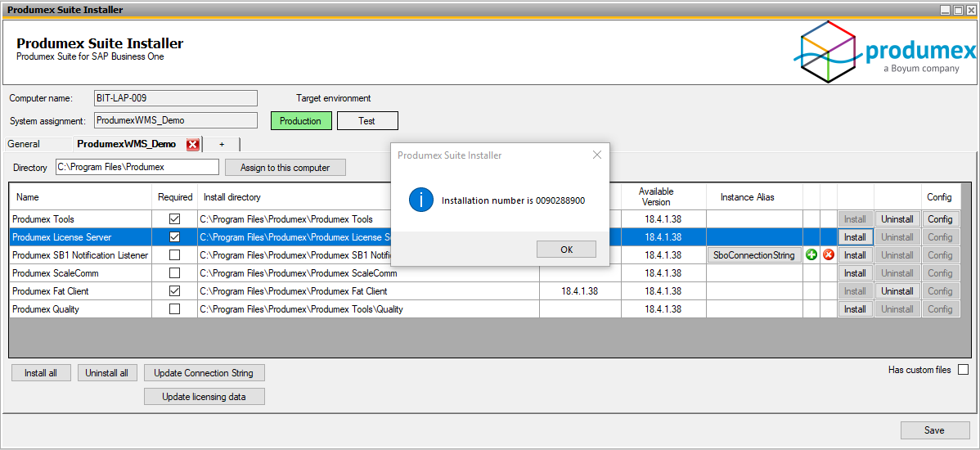980x450 pixels.
Task: Click Fat Client installed version 18.4.1.38
Action: point(580,291)
